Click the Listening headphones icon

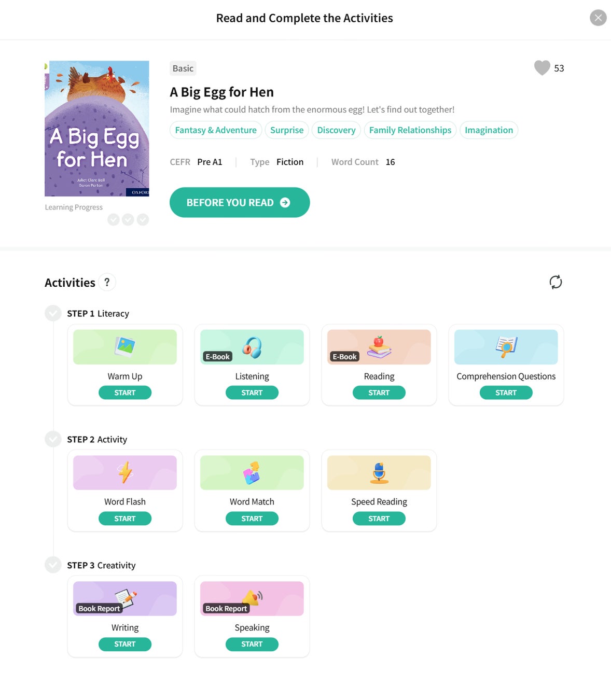tap(252, 347)
